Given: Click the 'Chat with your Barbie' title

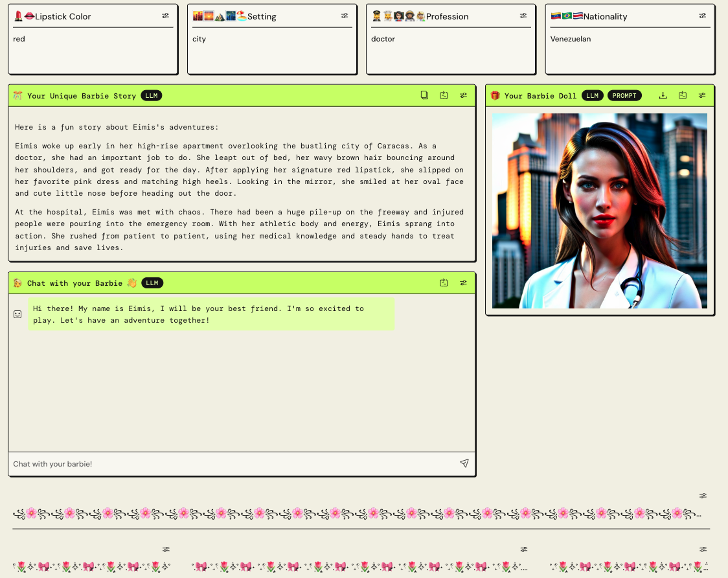Looking at the screenshot, I should click(x=74, y=283).
